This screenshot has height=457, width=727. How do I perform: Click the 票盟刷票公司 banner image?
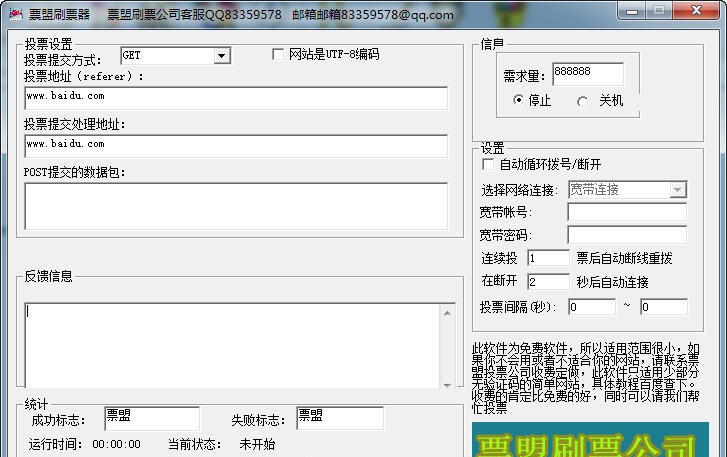tap(590, 439)
